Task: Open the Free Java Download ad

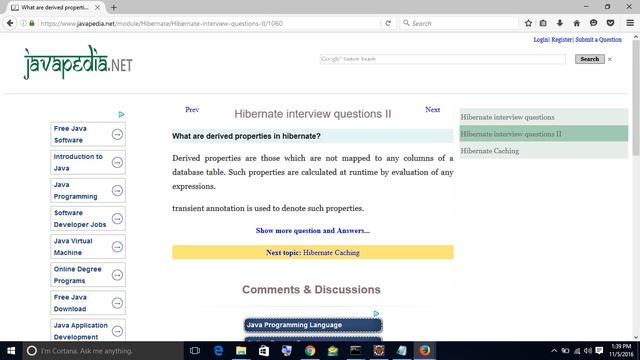Action: (88, 303)
